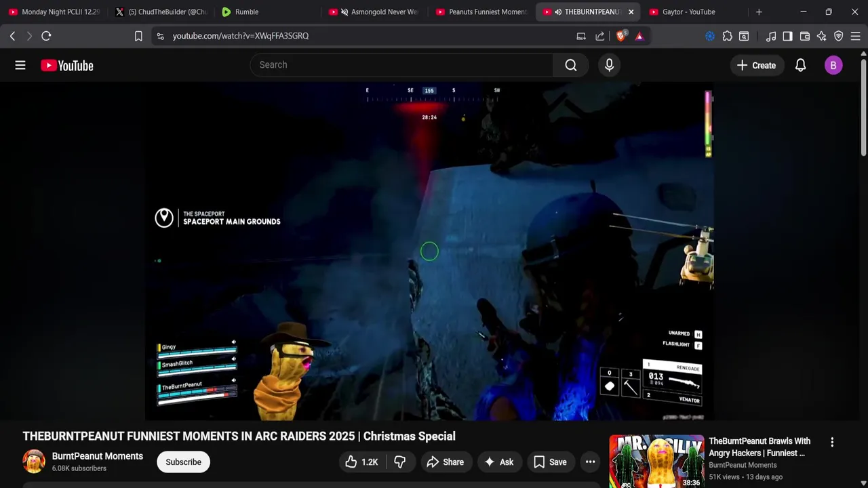
Task: Go to YouTube home via logo
Action: click(x=66, y=65)
